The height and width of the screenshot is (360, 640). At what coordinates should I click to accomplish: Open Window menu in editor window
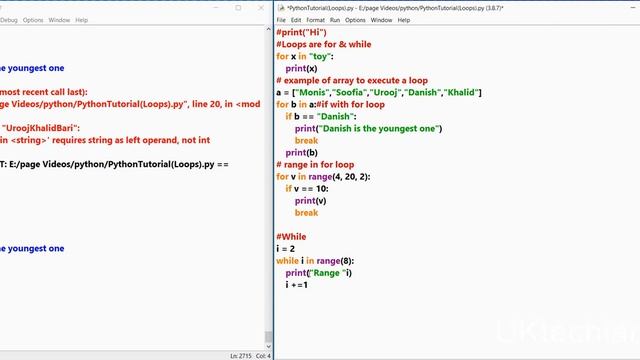pyautogui.click(x=381, y=20)
